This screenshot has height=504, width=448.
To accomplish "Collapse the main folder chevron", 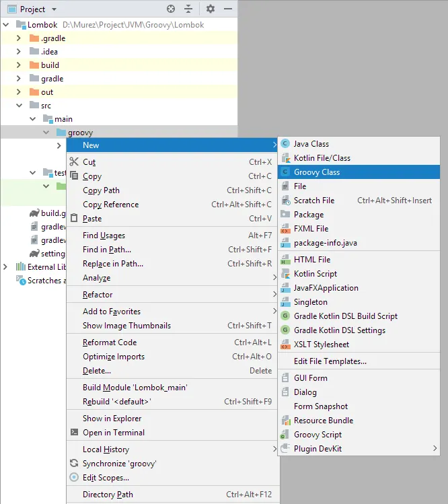I will 33,119.
